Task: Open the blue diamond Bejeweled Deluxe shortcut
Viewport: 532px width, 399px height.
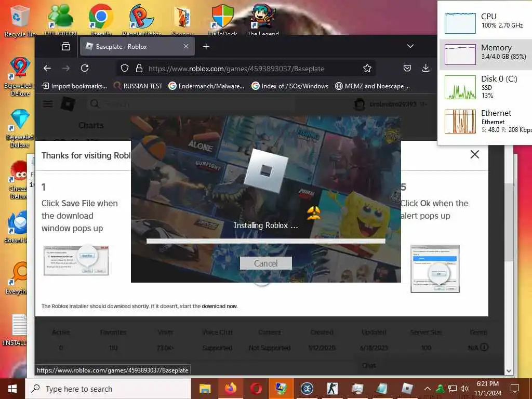Action: coord(20,129)
